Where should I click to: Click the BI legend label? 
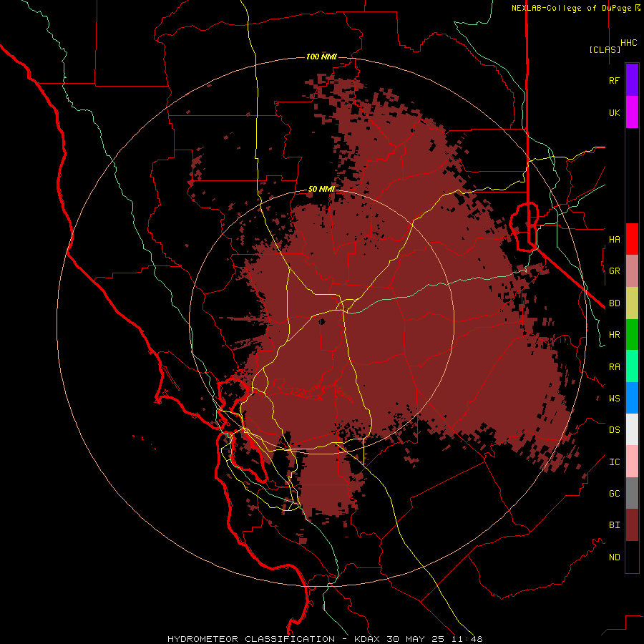614,525
